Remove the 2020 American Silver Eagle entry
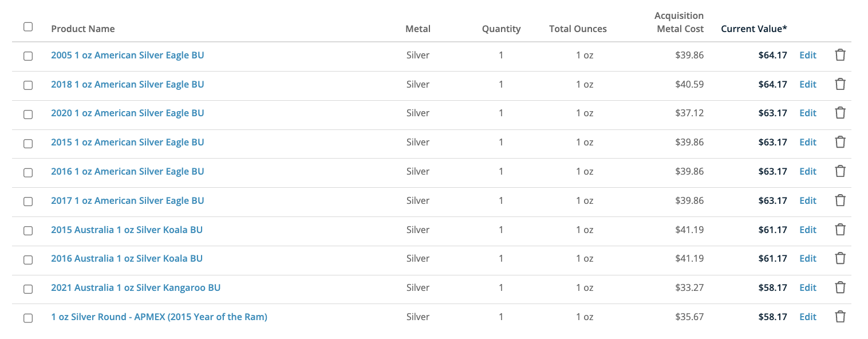Viewport: 868px width, 339px height. tap(840, 113)
